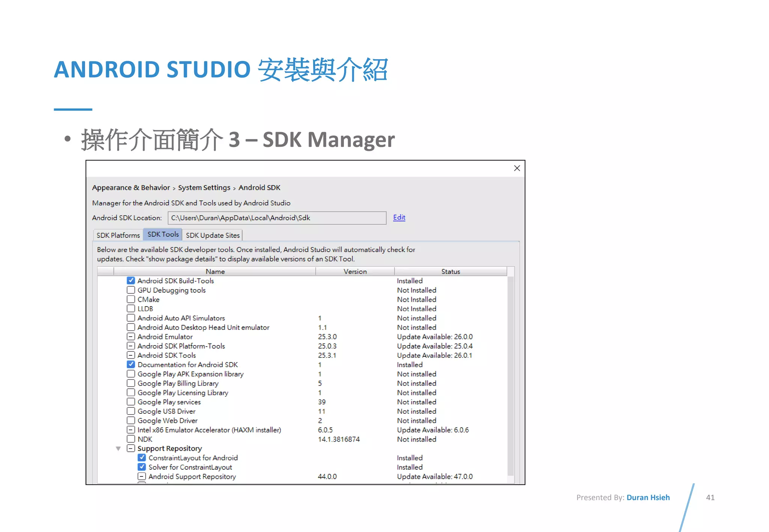The image size is (769, 532).
Task: Click the Android SDK Location field
Action: point(277,218)
